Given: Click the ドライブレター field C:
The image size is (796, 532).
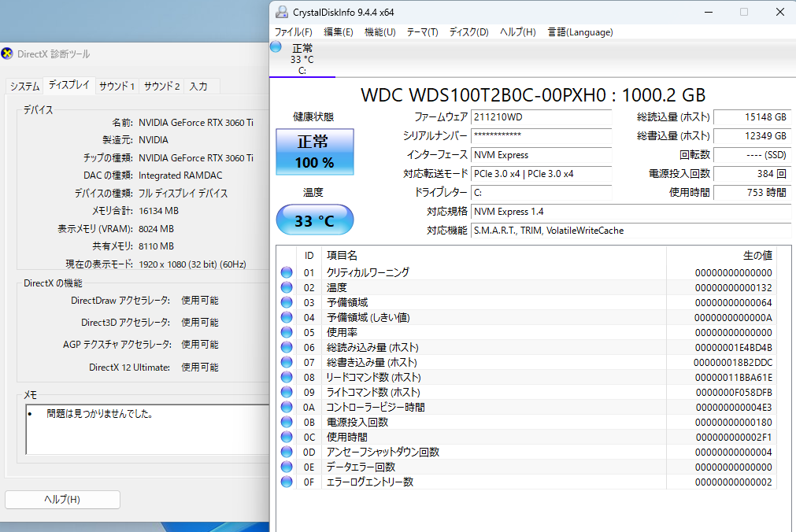Looking at the screenshot, I should tap(541, 192).
